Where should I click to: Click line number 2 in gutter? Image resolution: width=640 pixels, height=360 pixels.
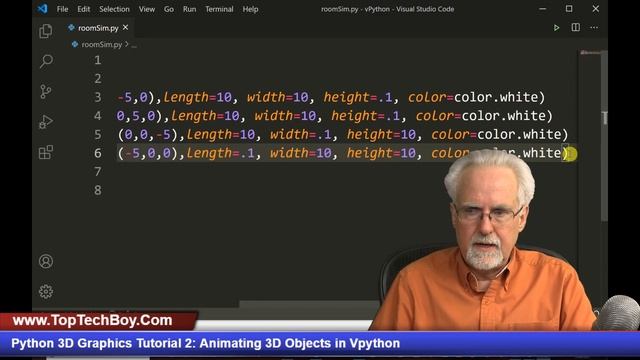point(98,78)
